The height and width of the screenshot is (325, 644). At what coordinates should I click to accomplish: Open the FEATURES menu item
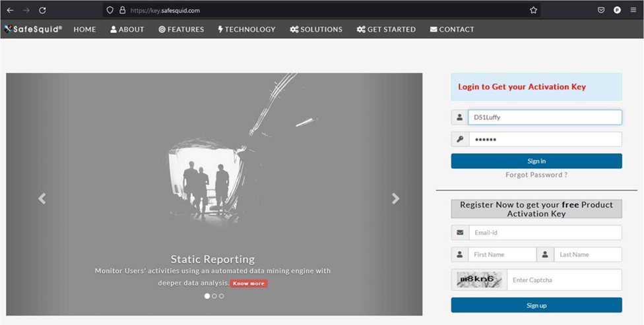(181, 30)
